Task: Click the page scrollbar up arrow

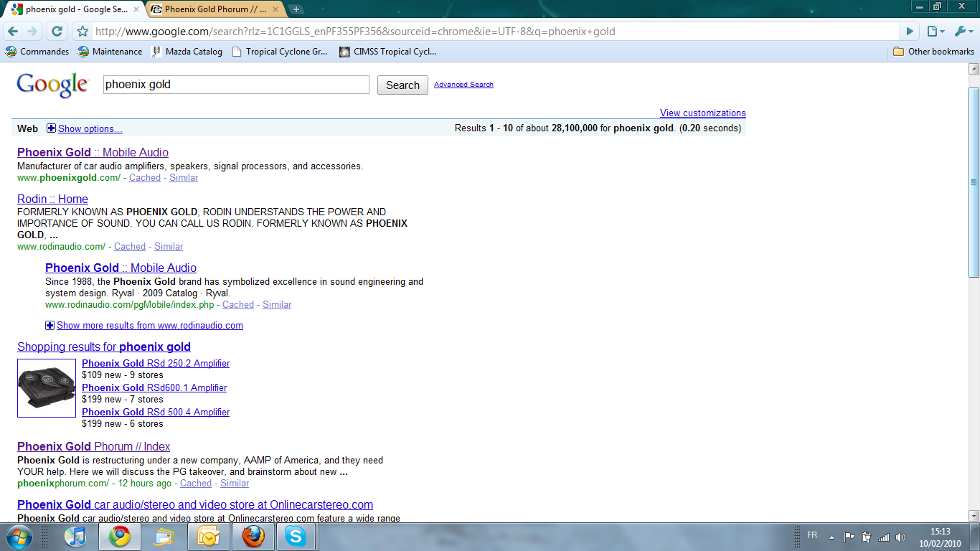Action: click(974, 69)
